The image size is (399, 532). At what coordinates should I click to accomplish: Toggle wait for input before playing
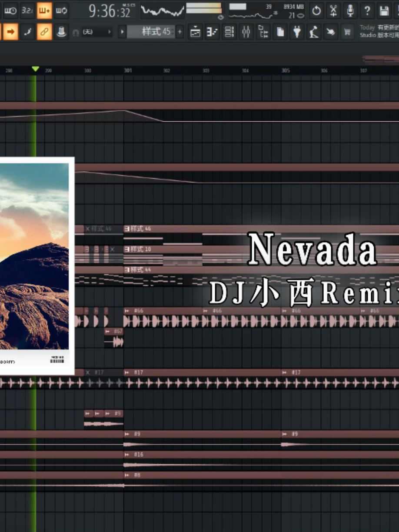point(10,10)
